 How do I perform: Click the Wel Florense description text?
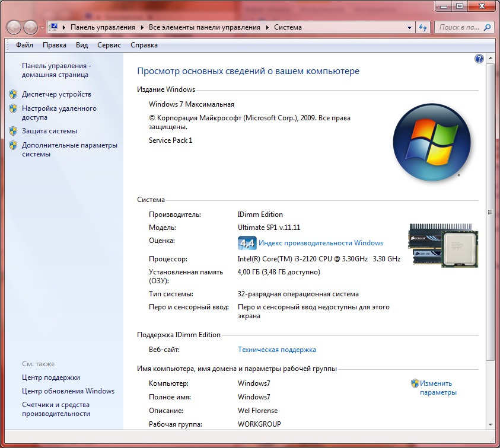(257, 411)
